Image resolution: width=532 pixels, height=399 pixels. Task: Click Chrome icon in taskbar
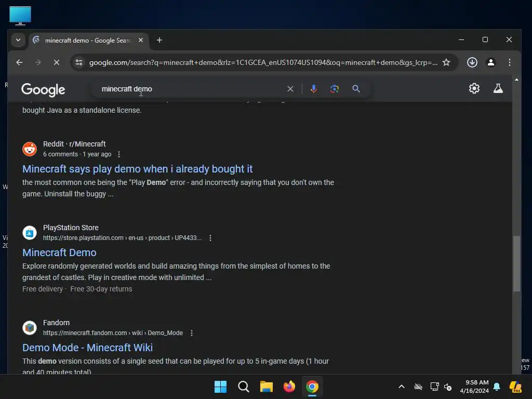tap(312, 387)
